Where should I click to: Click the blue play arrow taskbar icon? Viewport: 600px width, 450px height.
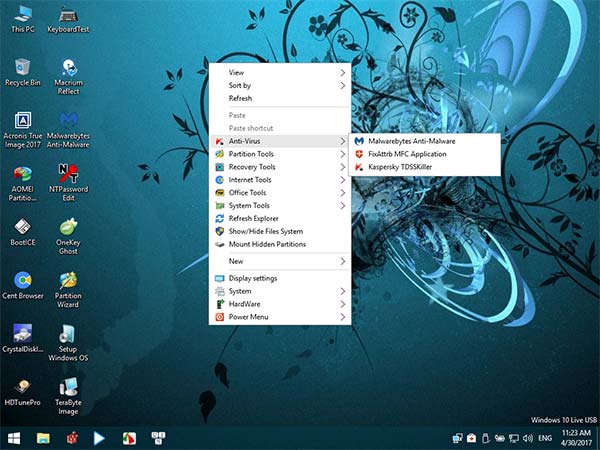point(99,438)
